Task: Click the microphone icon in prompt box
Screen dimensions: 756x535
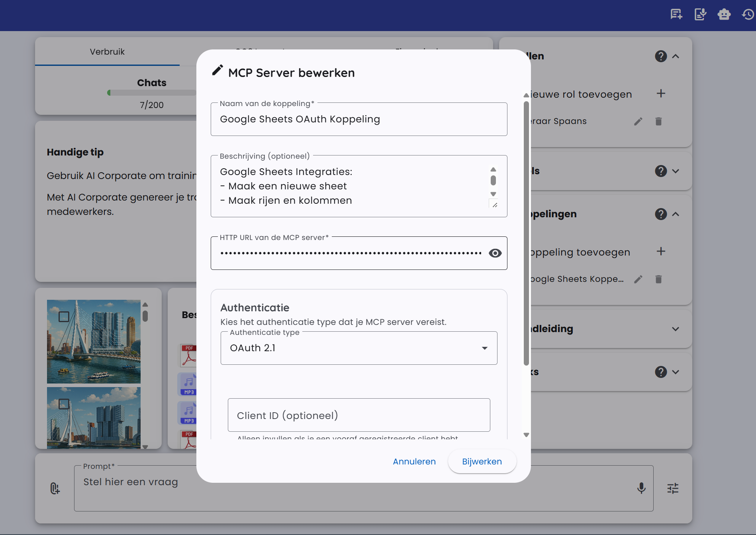Action: click(641, 488)
